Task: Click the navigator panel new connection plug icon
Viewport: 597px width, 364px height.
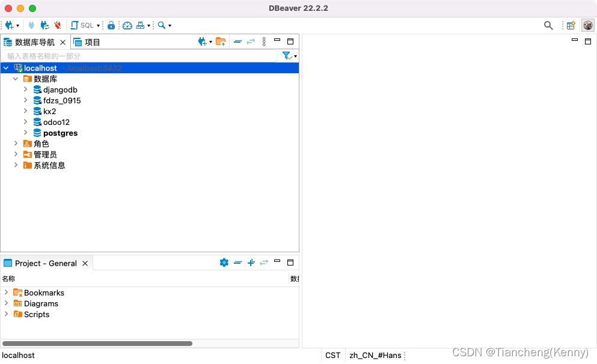Action: pos(202,41)
